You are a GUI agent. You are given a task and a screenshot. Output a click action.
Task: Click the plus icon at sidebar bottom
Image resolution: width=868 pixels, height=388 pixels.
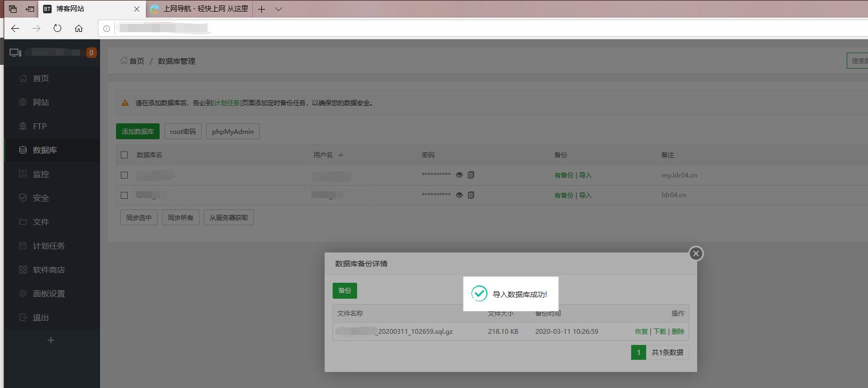(x=51, y=340)
